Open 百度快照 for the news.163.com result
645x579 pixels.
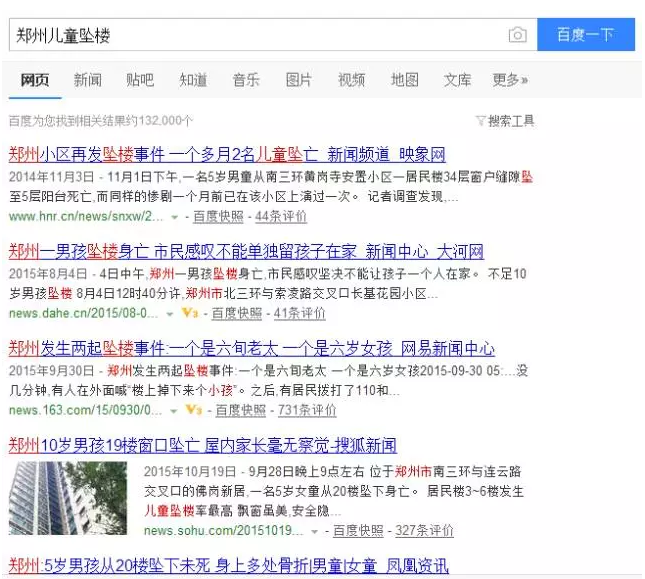[241, 410]
